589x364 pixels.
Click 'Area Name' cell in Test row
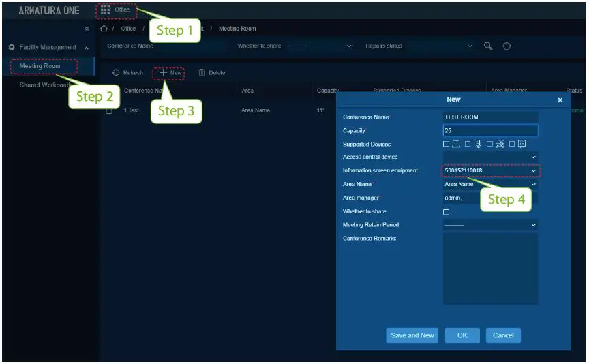(x=256, y=110)
